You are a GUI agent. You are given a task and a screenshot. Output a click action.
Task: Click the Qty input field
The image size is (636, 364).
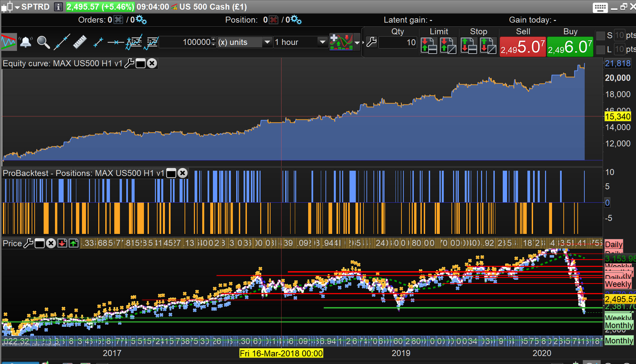(398, 42)
